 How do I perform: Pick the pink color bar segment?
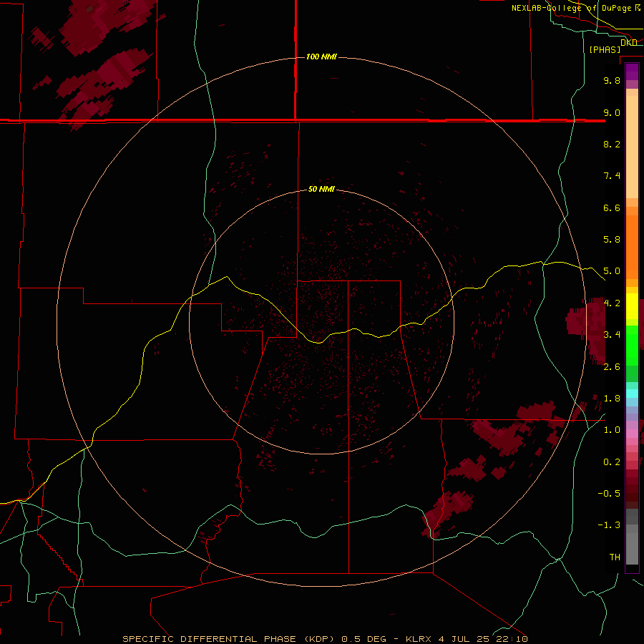(x=632, y=434)
